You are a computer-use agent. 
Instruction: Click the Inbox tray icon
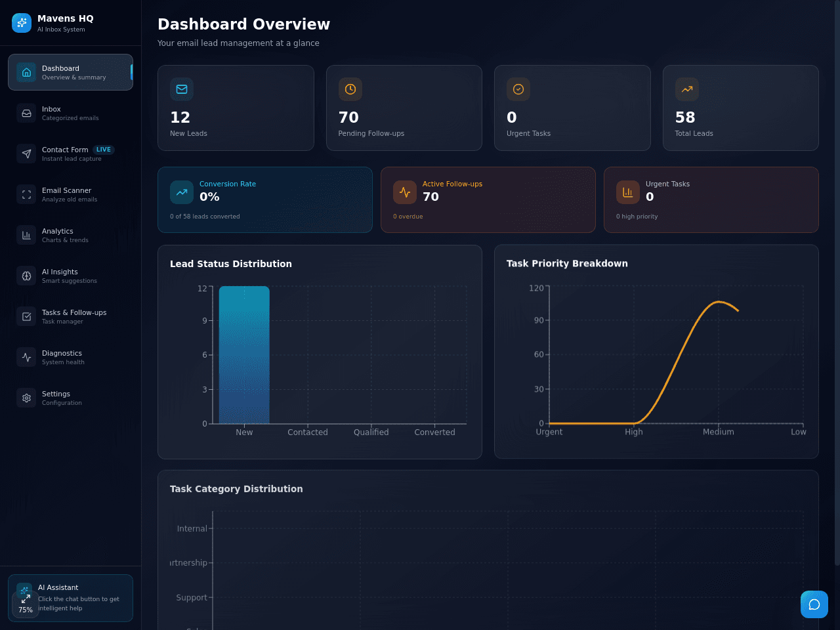[x=26, y=113]
